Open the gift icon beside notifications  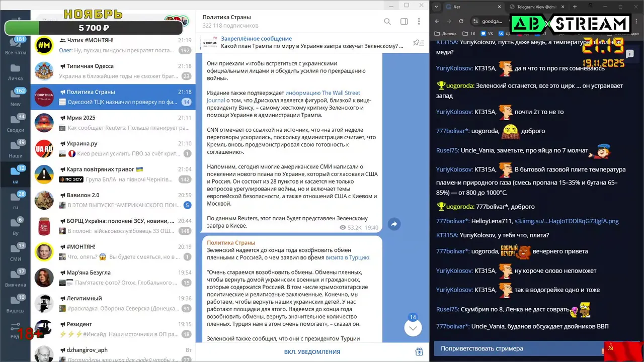(x=419, y=352)
